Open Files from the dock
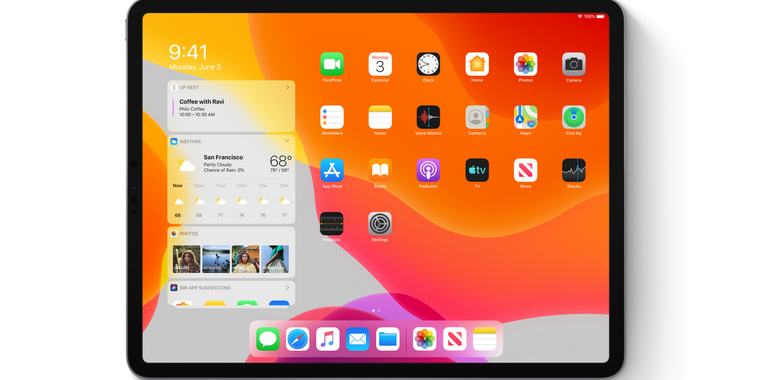 tap(388, 339)
